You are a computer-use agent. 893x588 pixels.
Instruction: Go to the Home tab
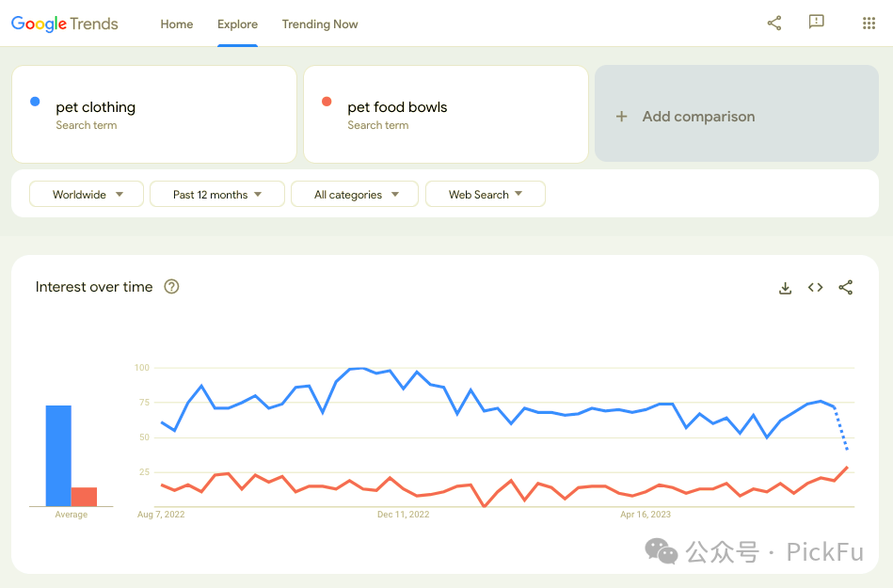pyautogui.click(x=176, y=24)
